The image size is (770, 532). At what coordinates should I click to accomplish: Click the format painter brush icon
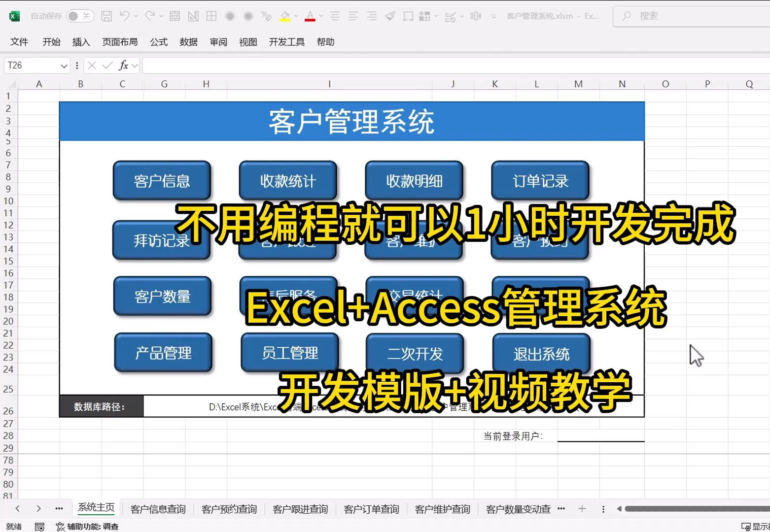390,16
